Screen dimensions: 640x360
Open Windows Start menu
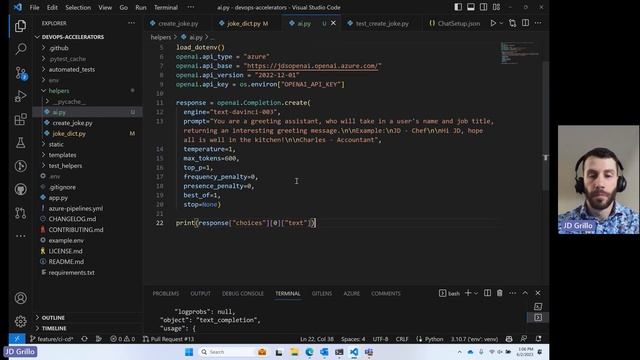click(189, 352)
